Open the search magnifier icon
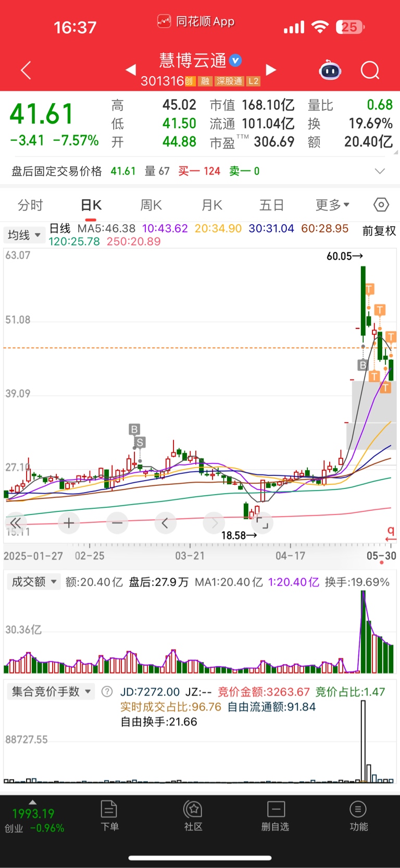 point(370,70)
